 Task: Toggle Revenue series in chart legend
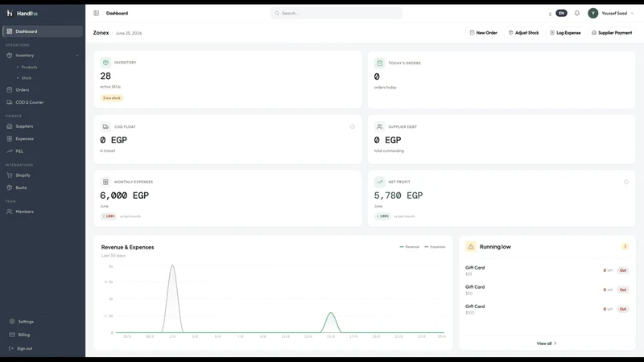pyautogui.click(x=410, y=247)
